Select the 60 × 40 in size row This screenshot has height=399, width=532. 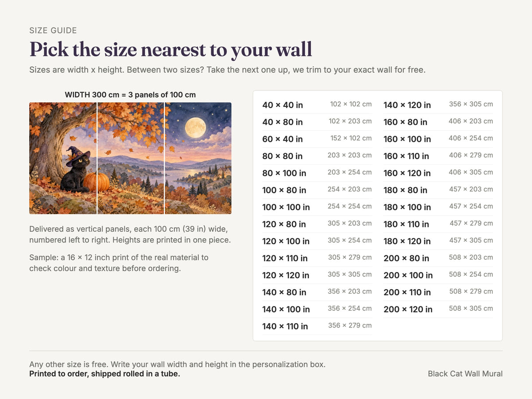coord(317,139)
